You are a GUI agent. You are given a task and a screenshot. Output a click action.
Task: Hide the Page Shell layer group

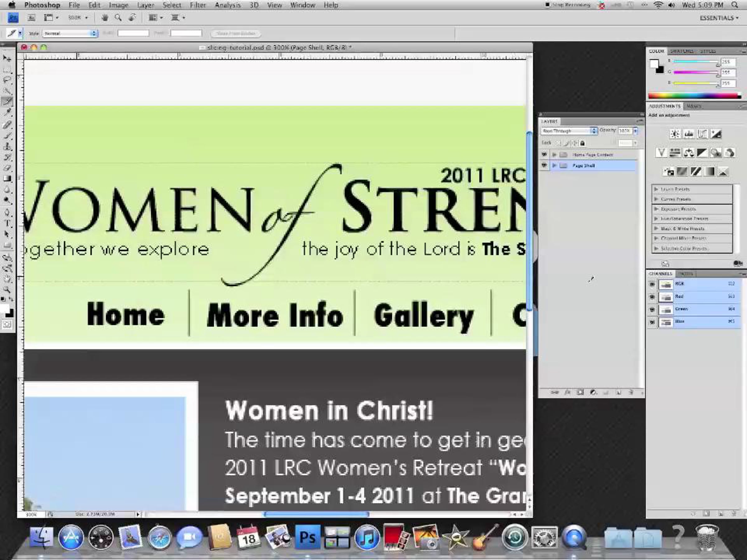coord(544,166)
